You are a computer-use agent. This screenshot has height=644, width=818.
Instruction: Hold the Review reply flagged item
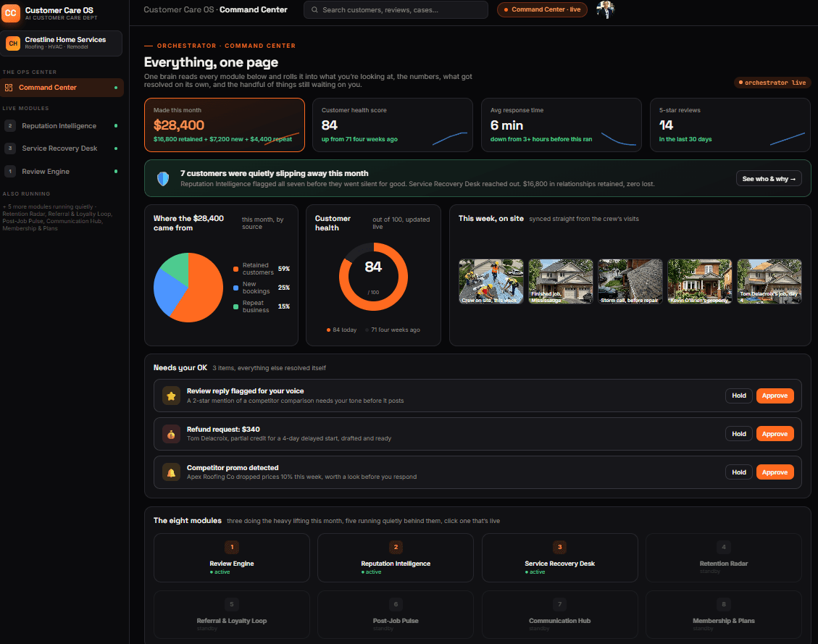739,396
